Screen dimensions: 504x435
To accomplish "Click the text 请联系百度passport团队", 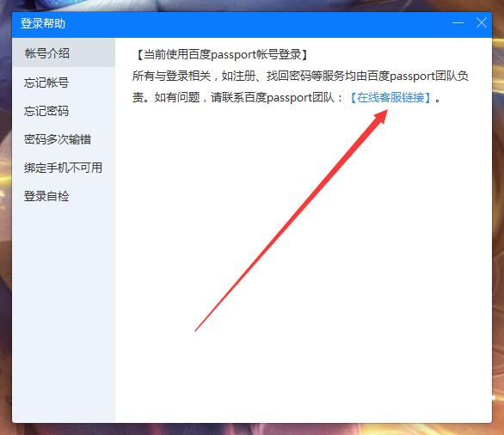I will click(273, 97).
